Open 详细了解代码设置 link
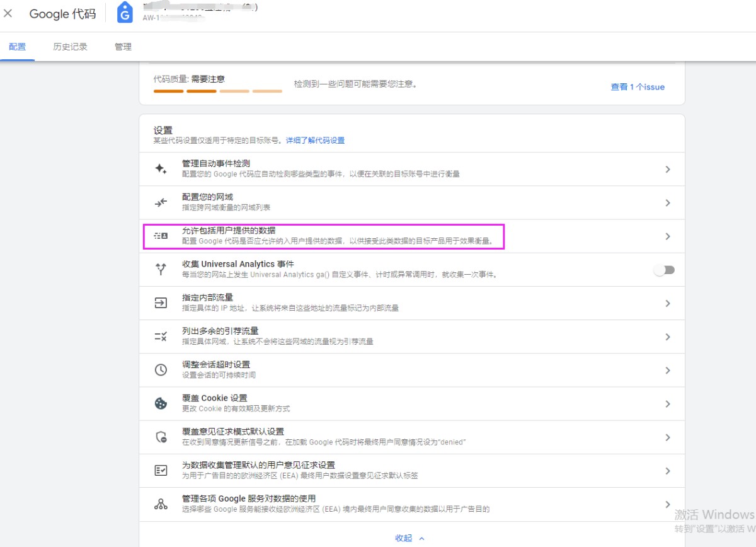This screenshot has height=547, width=756. coord(316,141)
